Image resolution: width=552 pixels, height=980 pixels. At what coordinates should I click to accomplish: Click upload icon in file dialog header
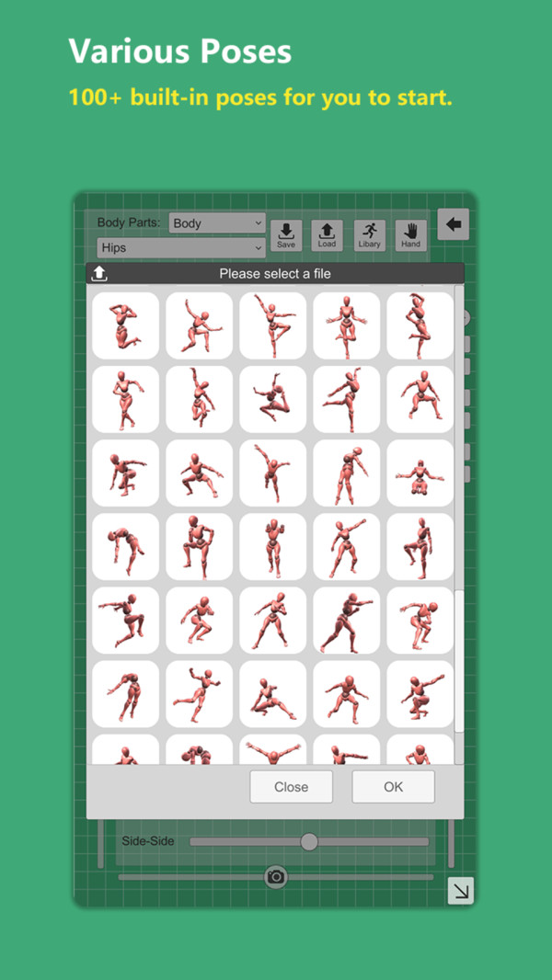99,274
